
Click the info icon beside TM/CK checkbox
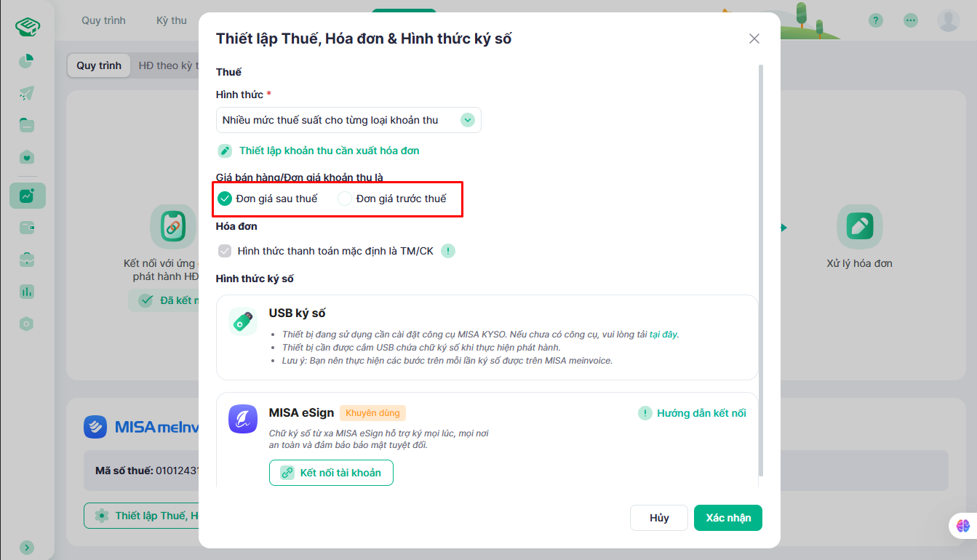[x=449, y=251]
